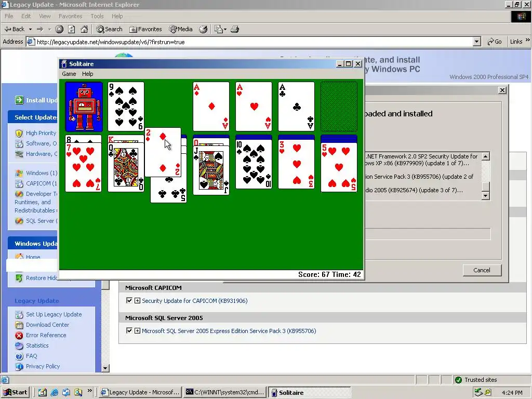Open Internet Explorer Favorites menu
The image size is (532, 399).
(x=70, y=16)
